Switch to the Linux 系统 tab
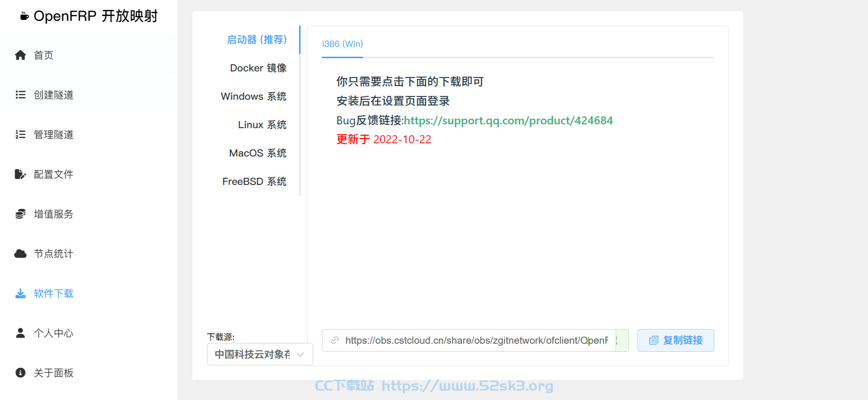The height and width of the screenshot is (400, 868). [x=262, y=125]
